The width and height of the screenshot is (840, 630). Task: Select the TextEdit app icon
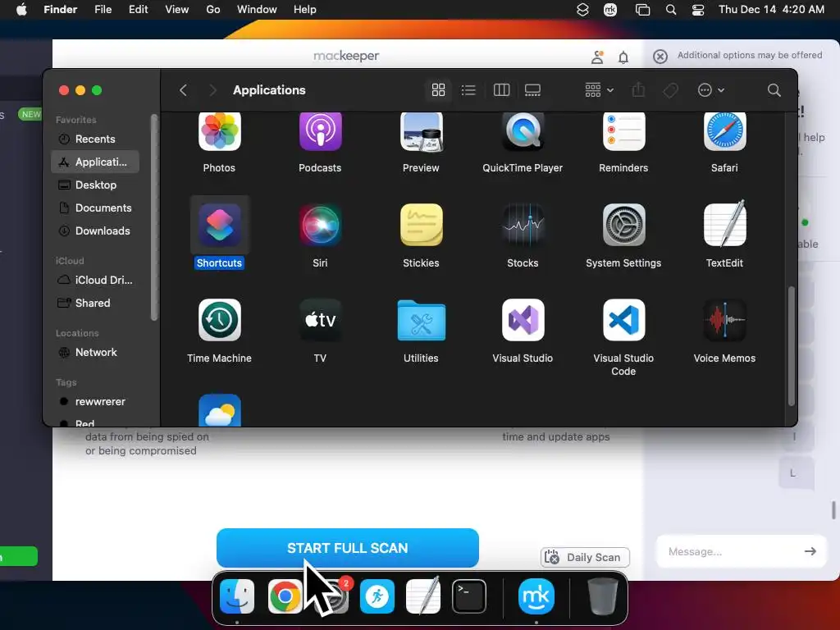click(724, 224)
